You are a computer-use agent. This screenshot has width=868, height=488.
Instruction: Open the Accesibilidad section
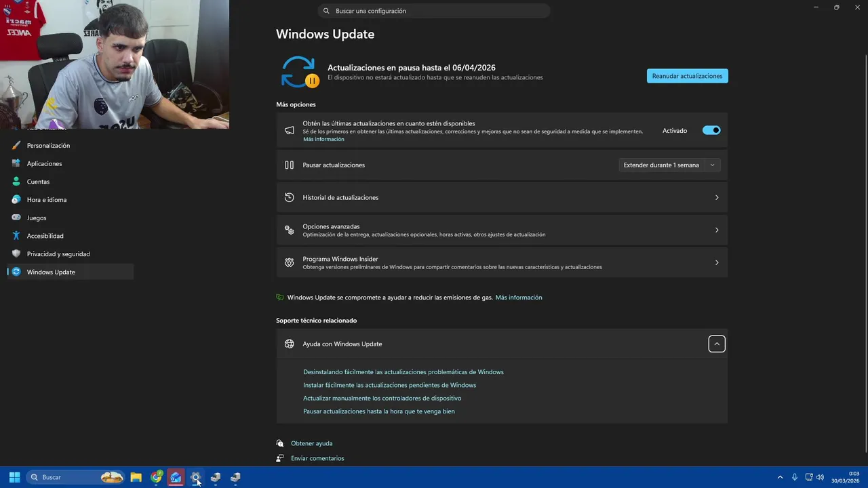click(71, 236)
